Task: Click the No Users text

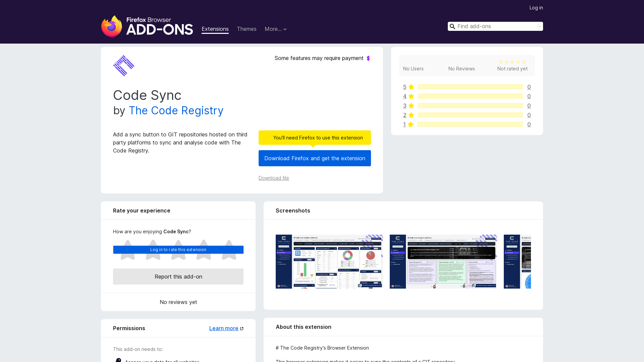Action: (413, 69)
